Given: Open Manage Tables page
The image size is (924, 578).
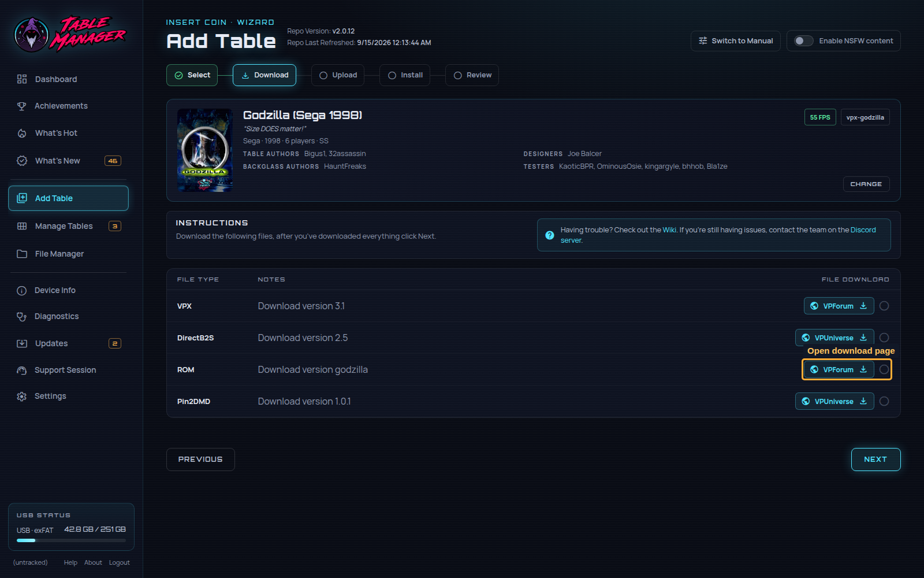Looking at the screenshot, I should (68, 226).
